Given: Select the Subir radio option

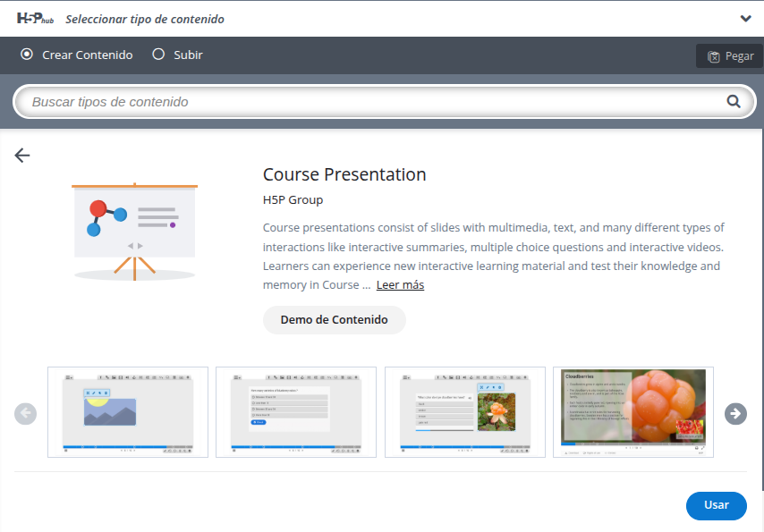Looking at the screenshot, I should [158, 54].
